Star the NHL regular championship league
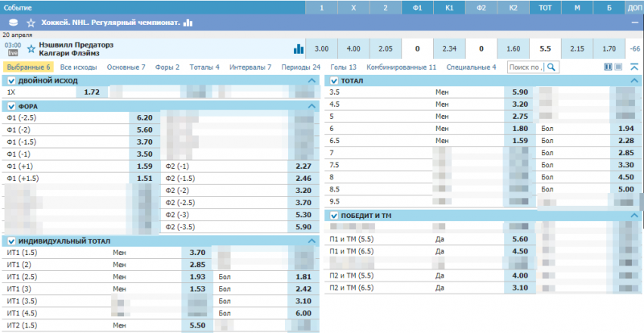This screenshot has width=644, height=333. [x=31, y=23]
